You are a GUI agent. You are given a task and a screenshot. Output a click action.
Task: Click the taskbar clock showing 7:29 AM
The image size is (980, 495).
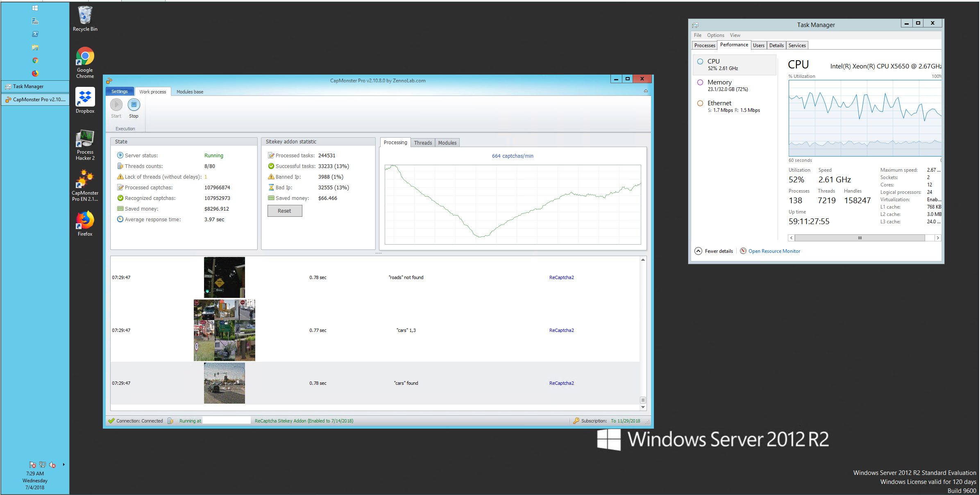click(x=35, y=480)
